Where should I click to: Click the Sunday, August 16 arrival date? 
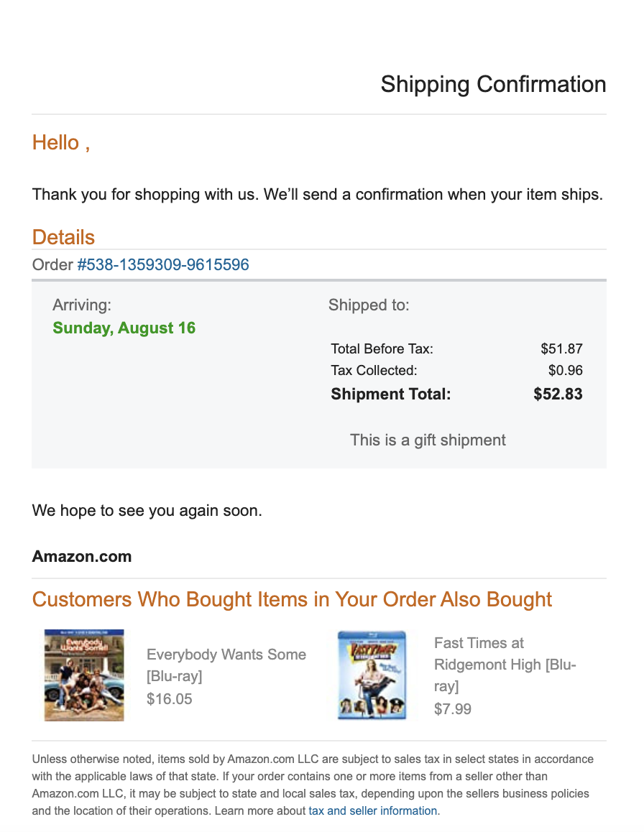124,328
